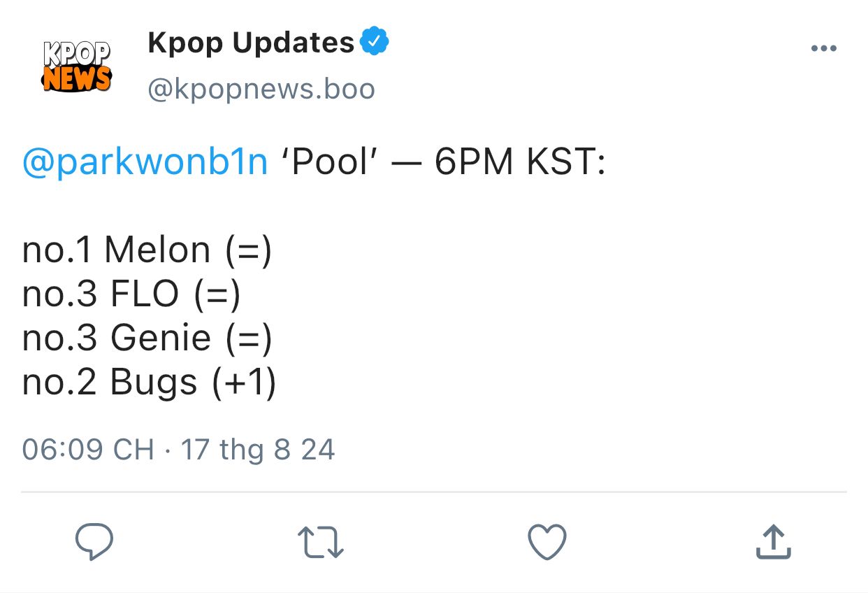Tap the share upload icon
This screenshot has height=593, width=868.
tap(774, 542)
